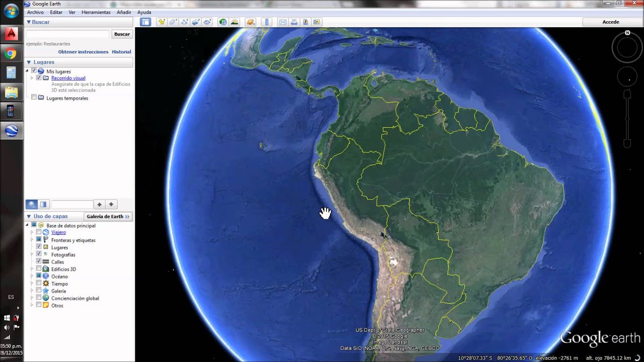Image resolution: width=644 pixels, height=362 pixels.
Task: Collapse the Mis lugares tree node
Action: click(x=27, y=71)
